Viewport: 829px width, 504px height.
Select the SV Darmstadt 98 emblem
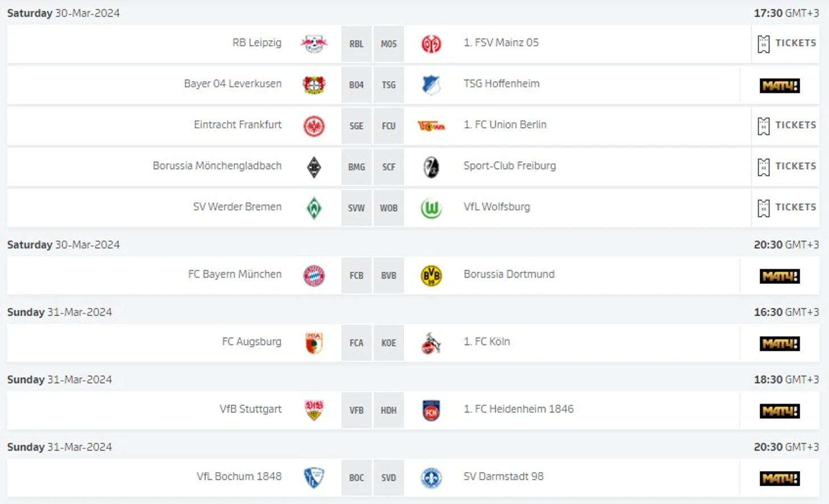[432, 477]
